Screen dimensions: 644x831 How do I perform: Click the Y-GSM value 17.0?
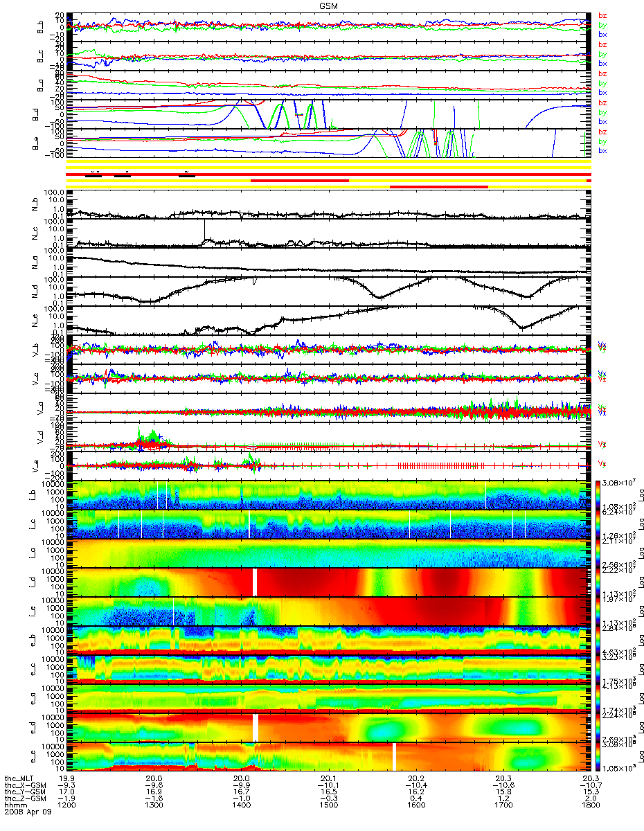[x=68, y=792]
